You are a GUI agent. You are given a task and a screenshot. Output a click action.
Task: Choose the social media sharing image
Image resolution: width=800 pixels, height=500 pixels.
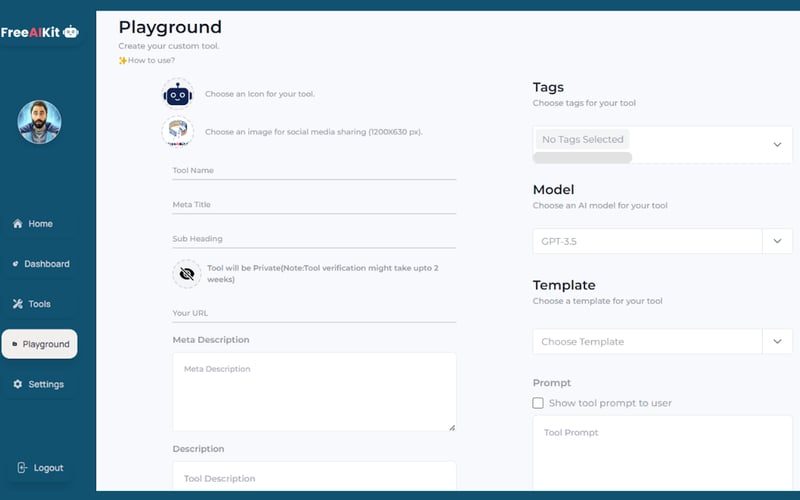coord(178,131)
